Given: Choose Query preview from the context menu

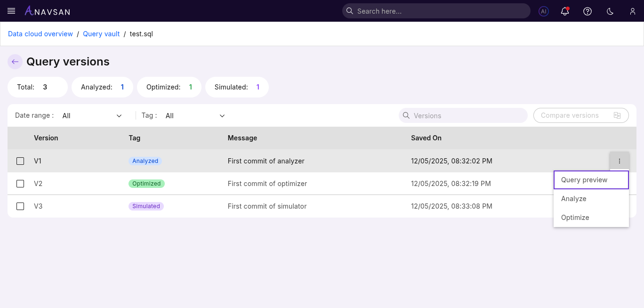Looking at the screenshot, I should (x=584, y=179).
